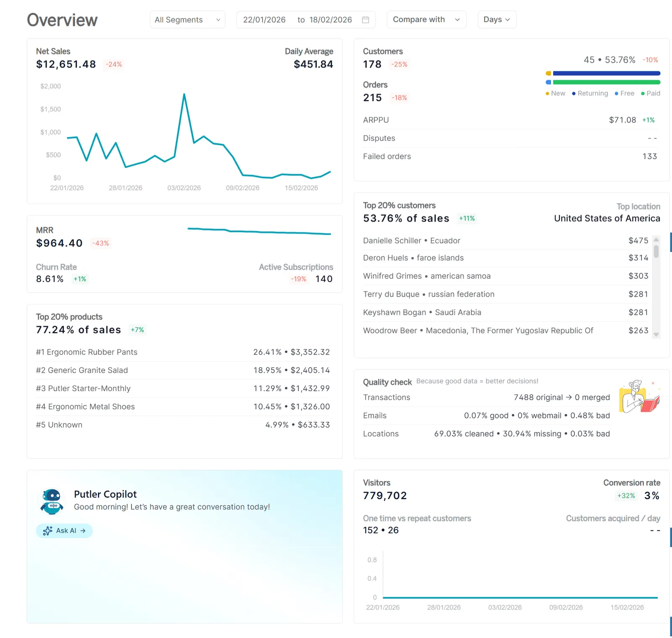Click the Ask AI button
The width and height of the screenshot is (672, 638).
click(x=64, y=531)
